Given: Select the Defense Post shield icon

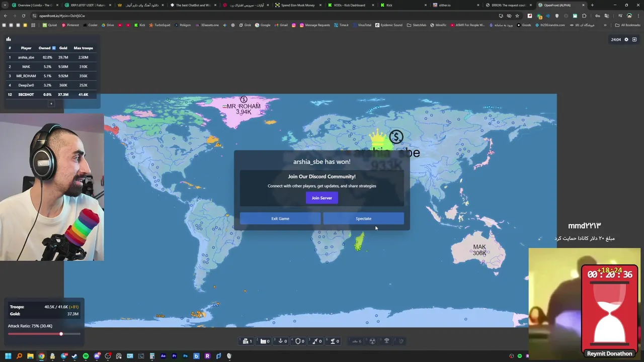Looking at the screenshot, I should pyautogui.click(x=298, y=341).
